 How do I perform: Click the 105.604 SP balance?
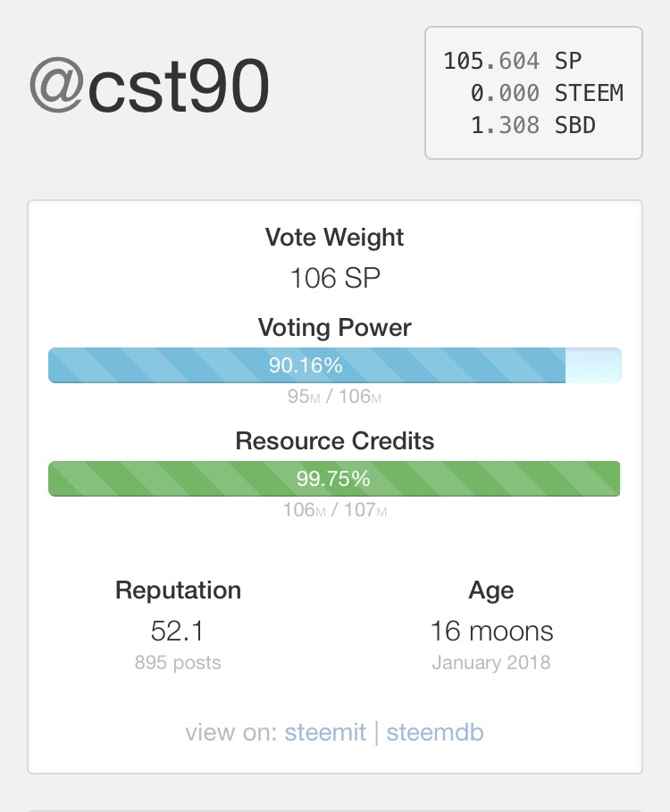(x=512, y=61)
